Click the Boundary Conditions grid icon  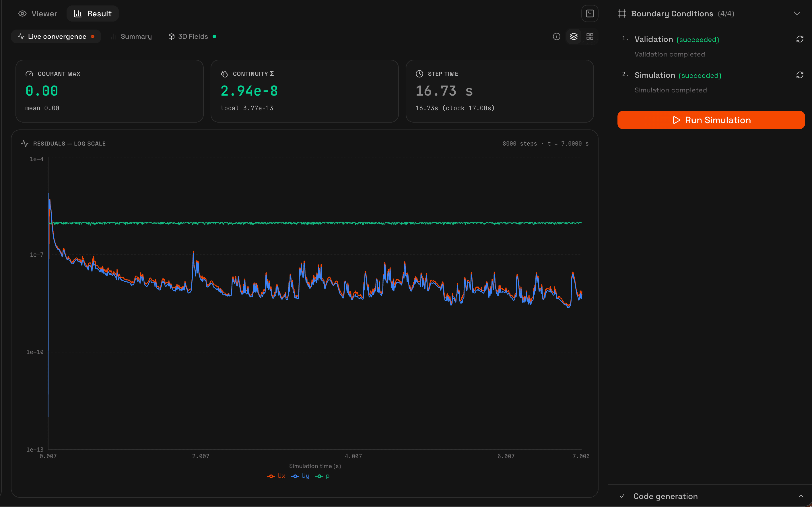(x=622, y=14)
